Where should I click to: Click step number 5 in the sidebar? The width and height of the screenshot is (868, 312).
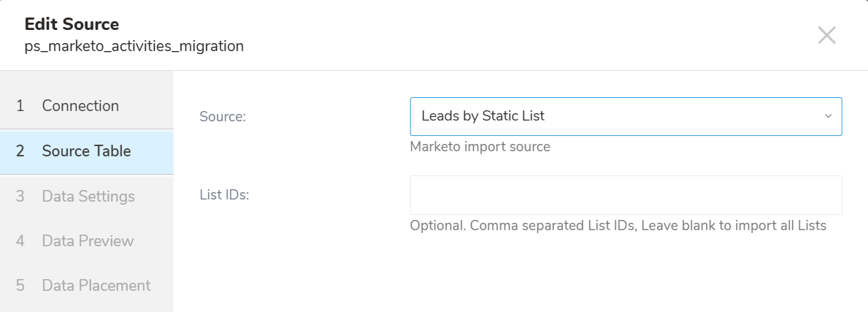[x=20, y=286]
